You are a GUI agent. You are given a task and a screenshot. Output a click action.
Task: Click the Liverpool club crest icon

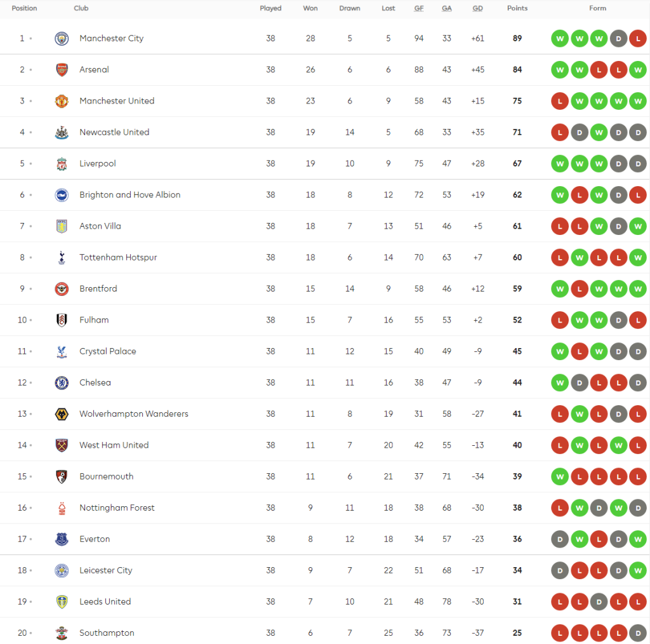[62, 164]
